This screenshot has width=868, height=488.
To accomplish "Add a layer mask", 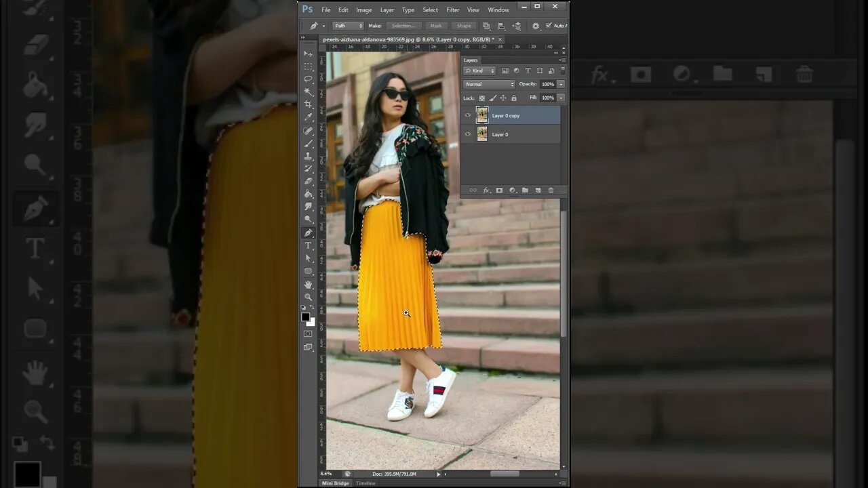I will 499,190.
